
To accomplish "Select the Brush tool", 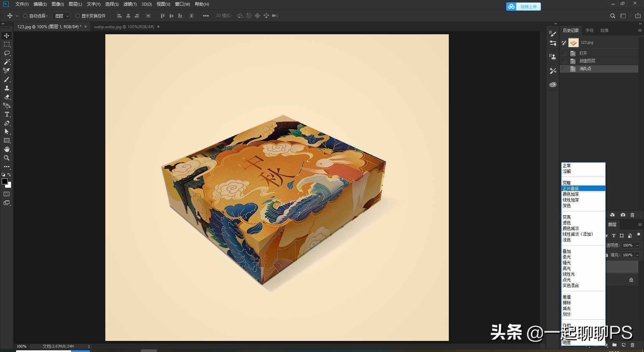I will pyautogui.click(x=7, y=80).
